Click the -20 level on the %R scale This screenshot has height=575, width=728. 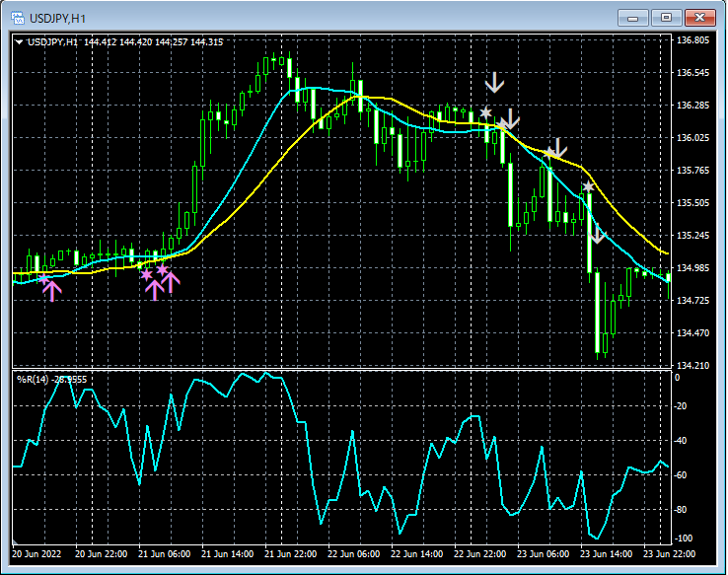click(x=681, y=406)
